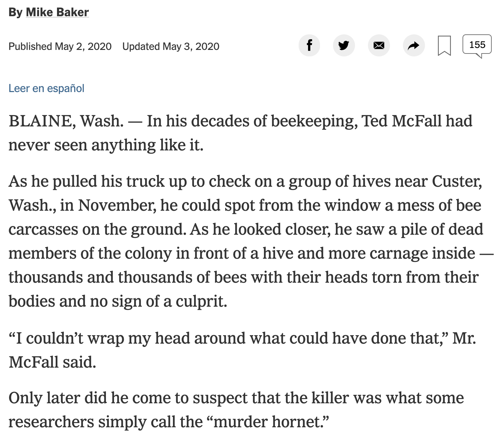Viewport: 504px width, 437px height.
Task: Tweet this article via Twitter icon
Action: click(344, 45)
